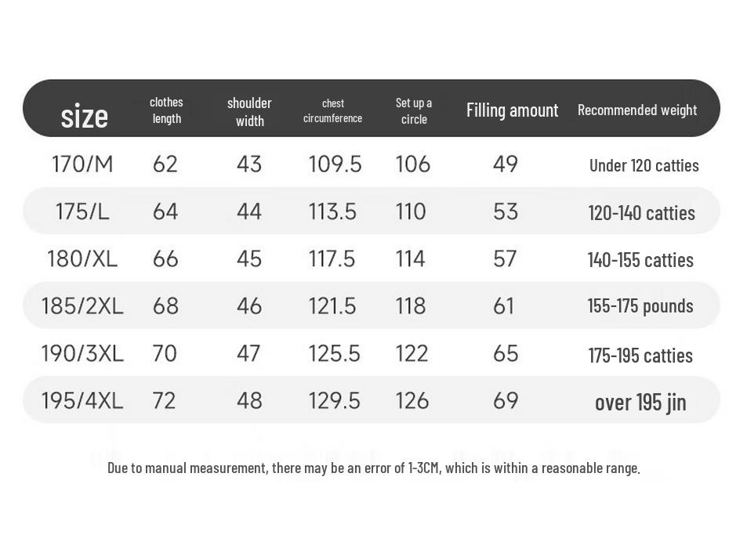Click the 129.5 chest circumference value
Viewport: 747px width, 560px height.
pyautogui.click(x=334, y=400)
